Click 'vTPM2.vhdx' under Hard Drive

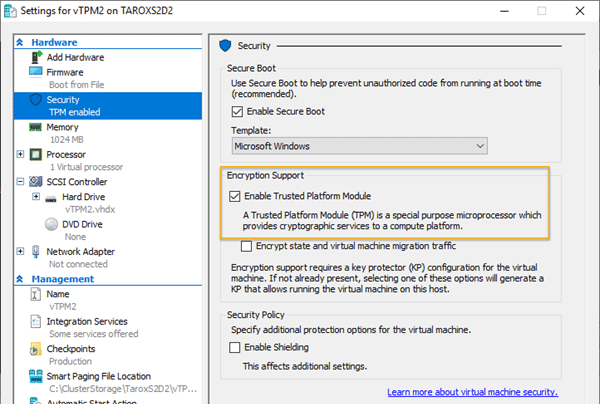coord(90,209)
